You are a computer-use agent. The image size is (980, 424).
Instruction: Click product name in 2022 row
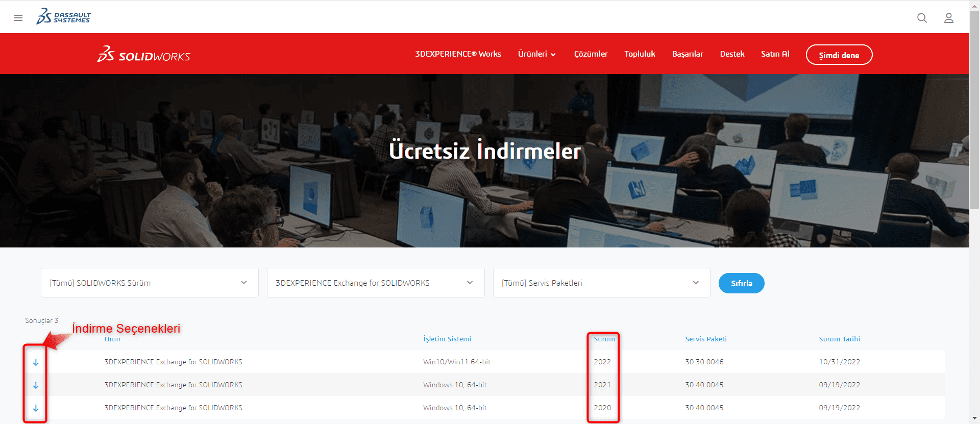pyautogui.click(x=174, y=362)
